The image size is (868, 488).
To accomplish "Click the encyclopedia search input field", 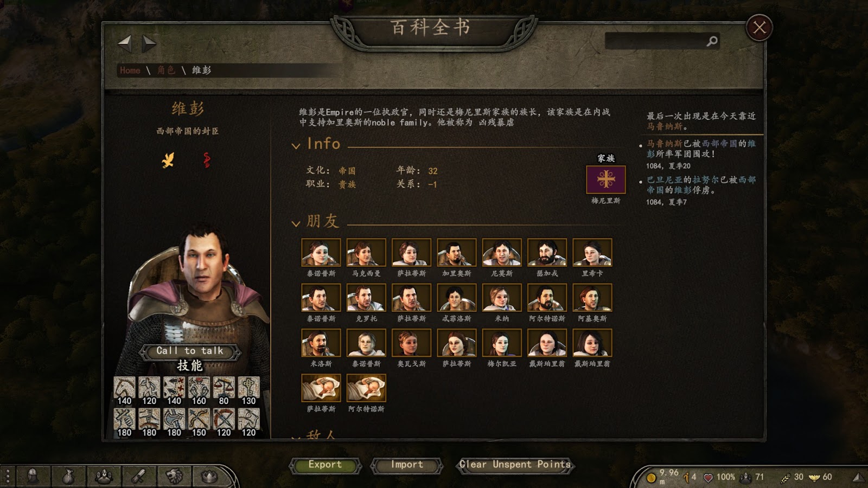I will [x=655, y=41].
